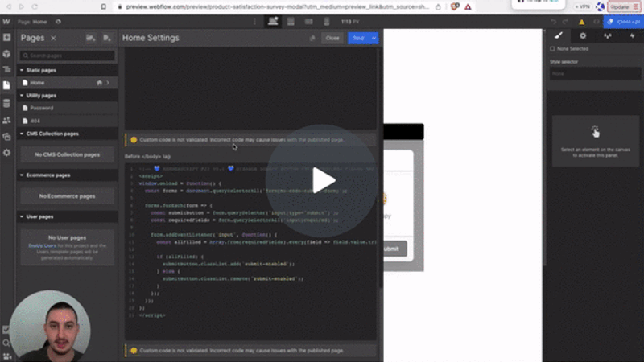Select the desktop breakpoint icon
Screen dimensions: 644x362
coord(273,22)
